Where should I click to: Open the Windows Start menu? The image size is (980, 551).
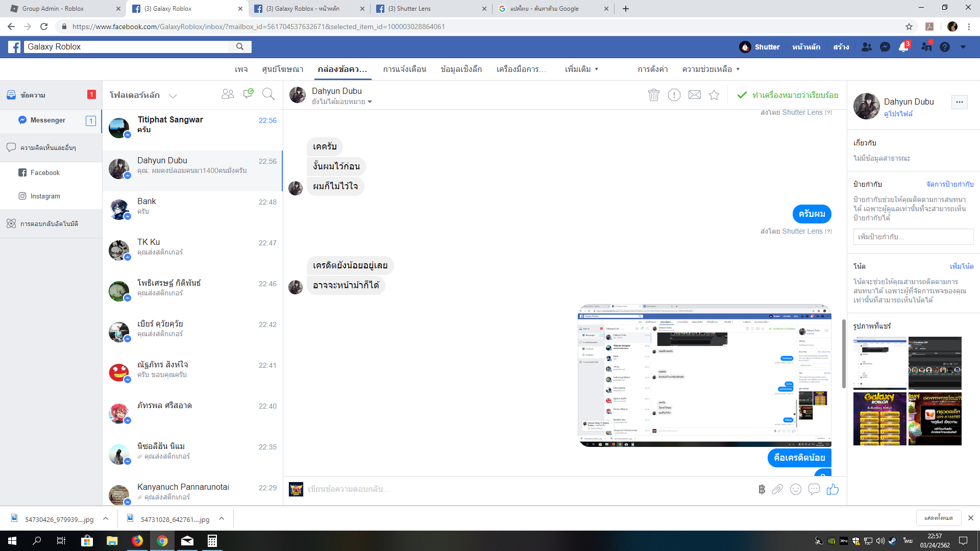point(12,541)
